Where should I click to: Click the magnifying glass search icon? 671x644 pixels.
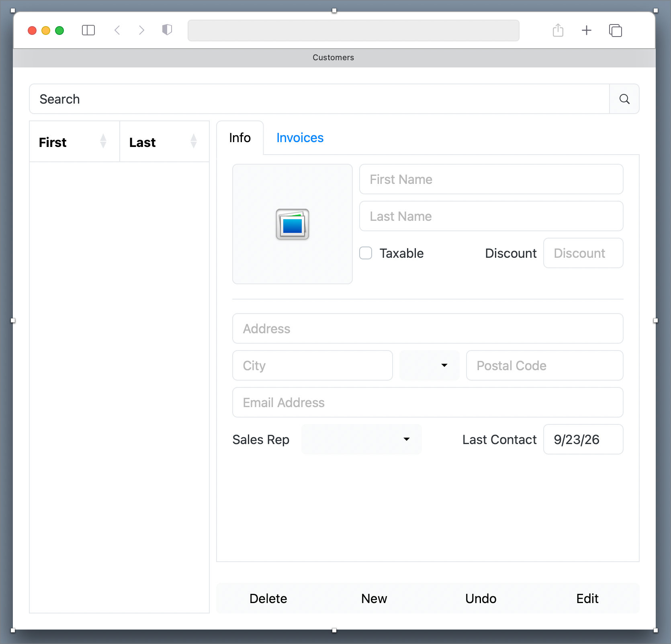click(x=624, y=99)
